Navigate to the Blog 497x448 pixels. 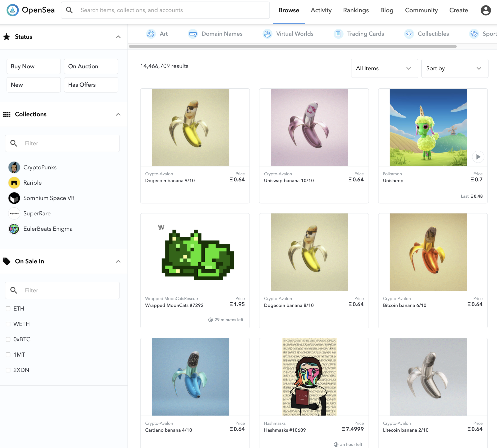point(387,10)
